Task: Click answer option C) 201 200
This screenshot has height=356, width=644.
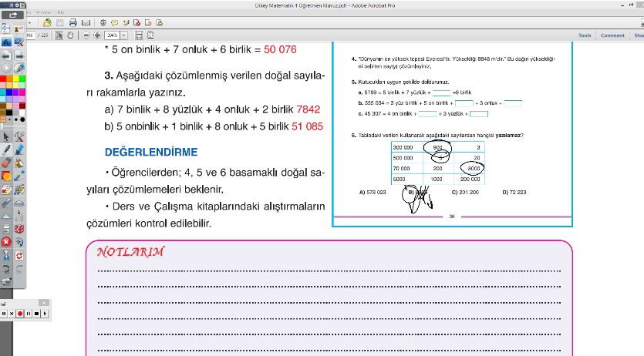Action: coord(465,192)
